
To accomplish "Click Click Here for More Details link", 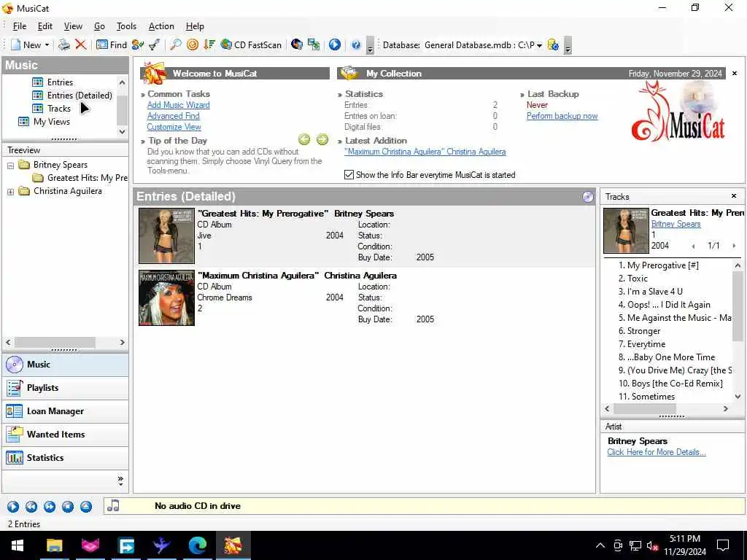I will 657,452.
